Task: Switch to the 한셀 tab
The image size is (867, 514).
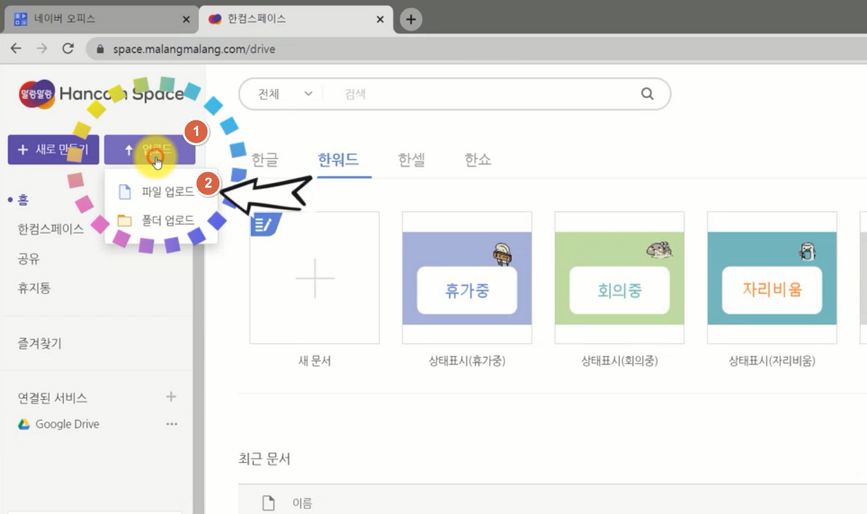Action: click(411, 160)
